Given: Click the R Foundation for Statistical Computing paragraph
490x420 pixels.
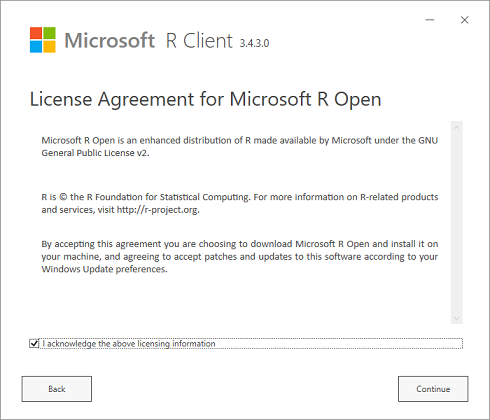Looking at the screenshot, I should click(x=240, y=203).
